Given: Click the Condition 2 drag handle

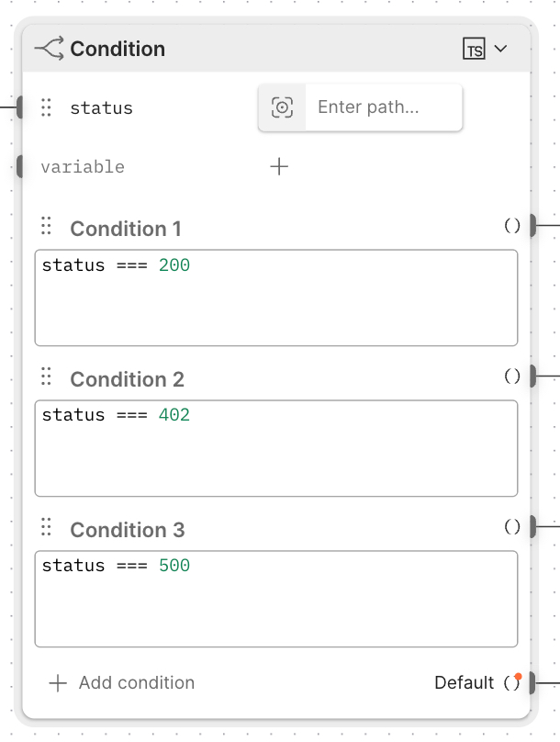Looking at the screenshot, I should click(46, 377).
